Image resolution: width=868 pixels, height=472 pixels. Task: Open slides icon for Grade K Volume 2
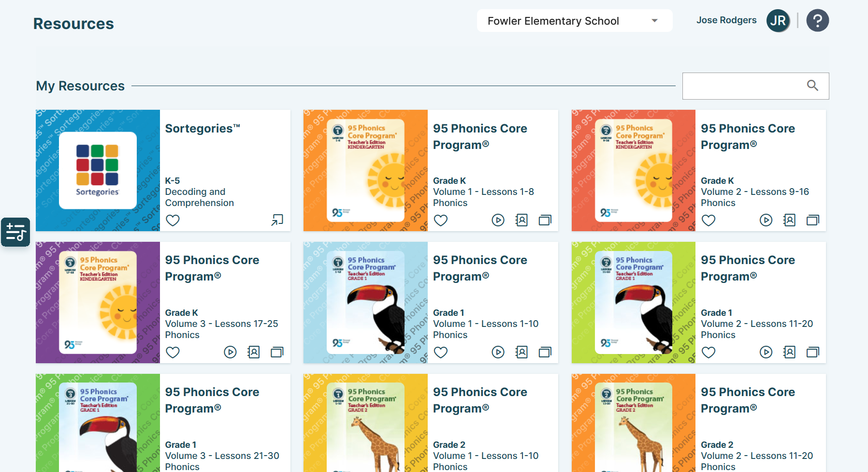pos(813,220)
